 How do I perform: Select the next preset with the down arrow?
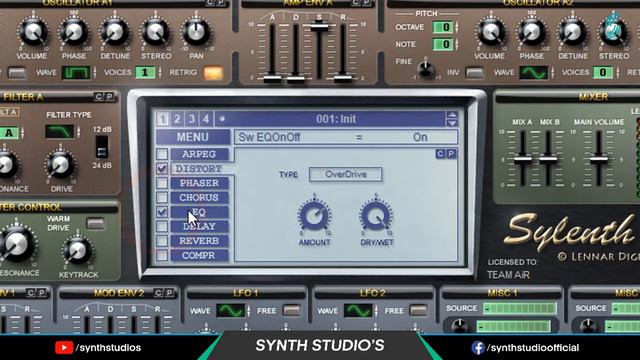452,123
